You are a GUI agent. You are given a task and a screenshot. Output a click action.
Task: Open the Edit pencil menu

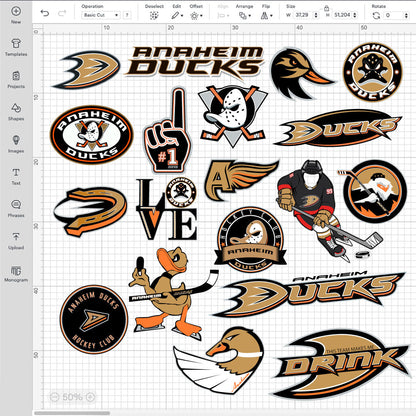point(177,15)
